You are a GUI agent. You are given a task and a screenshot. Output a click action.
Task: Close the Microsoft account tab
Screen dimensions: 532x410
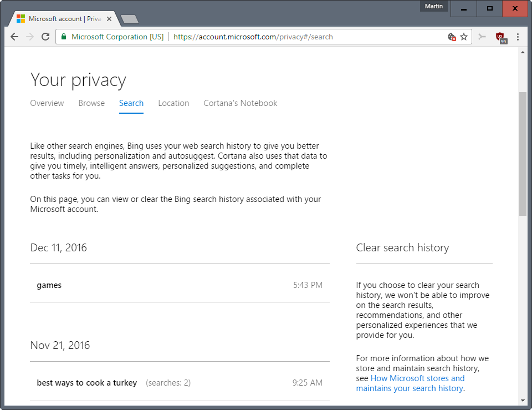pos(109,19)
